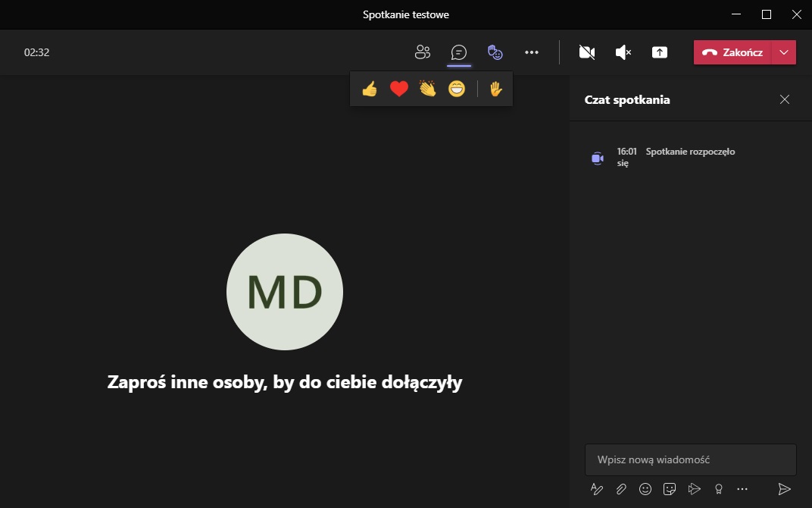Raise your hand in the meeting
Screen dimensions: 812x508
click(496, 89)
